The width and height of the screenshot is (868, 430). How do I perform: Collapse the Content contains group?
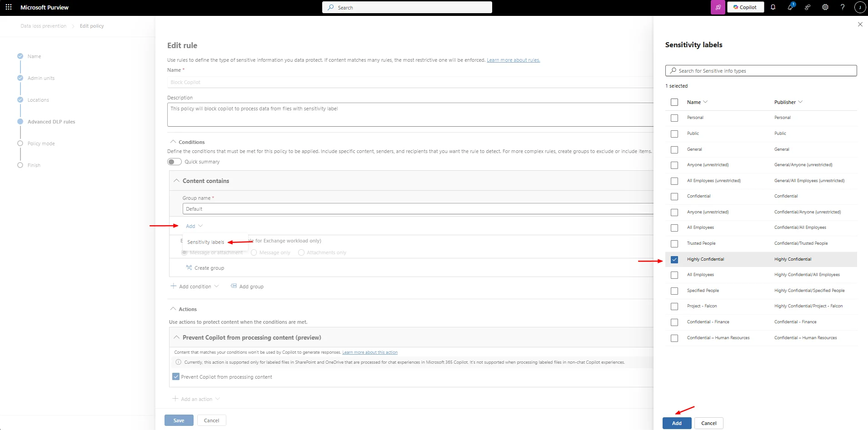[x=177, y=180]
